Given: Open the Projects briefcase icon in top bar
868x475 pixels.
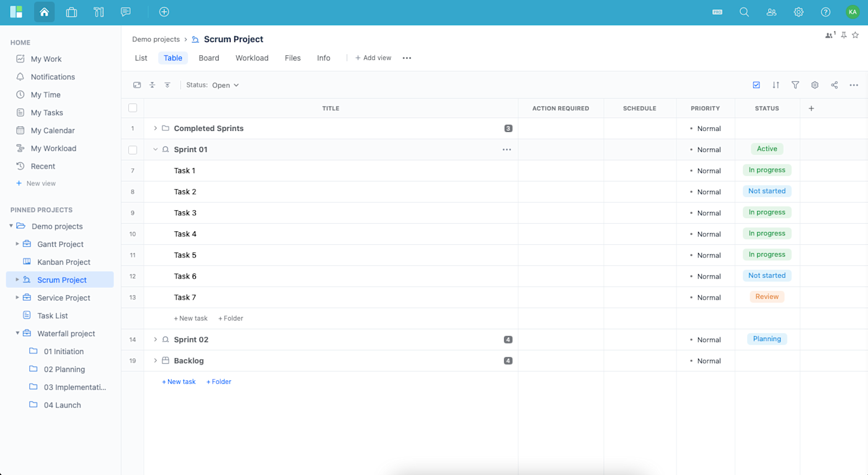Looking at the screenshot, I should coord(71,12).
